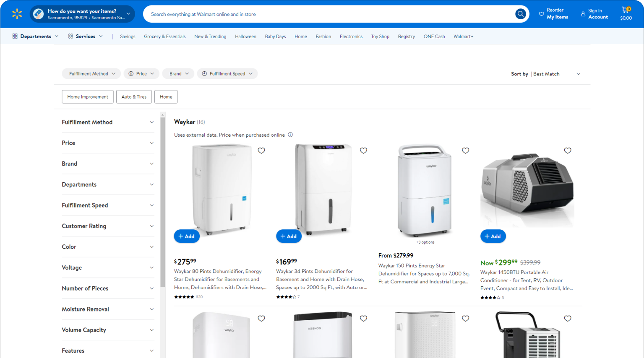Select the Home category button below filters
This screenshot has width=644, height=358.
[166, 97]
